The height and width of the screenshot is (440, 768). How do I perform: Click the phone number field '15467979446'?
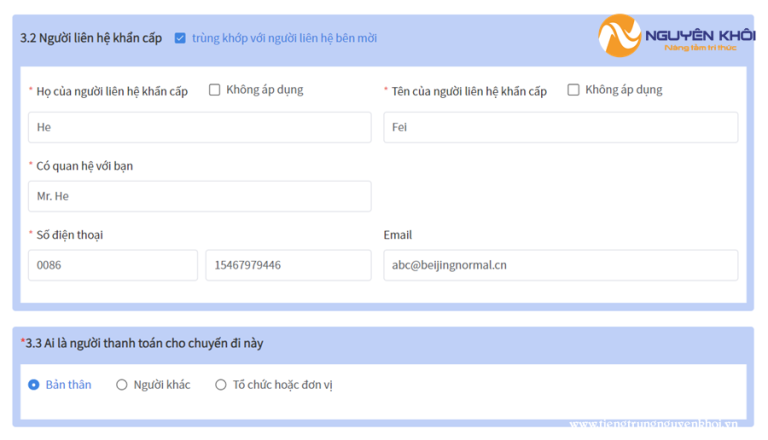288,265
